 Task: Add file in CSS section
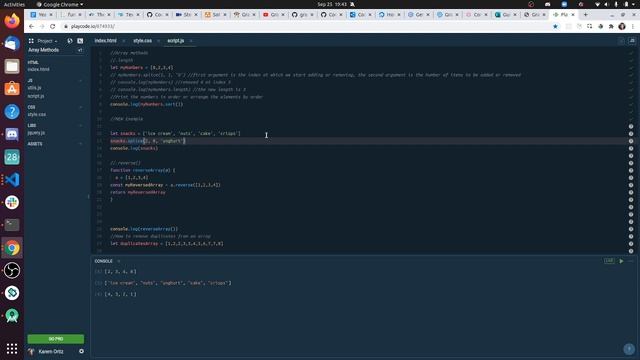pos(80,107)
